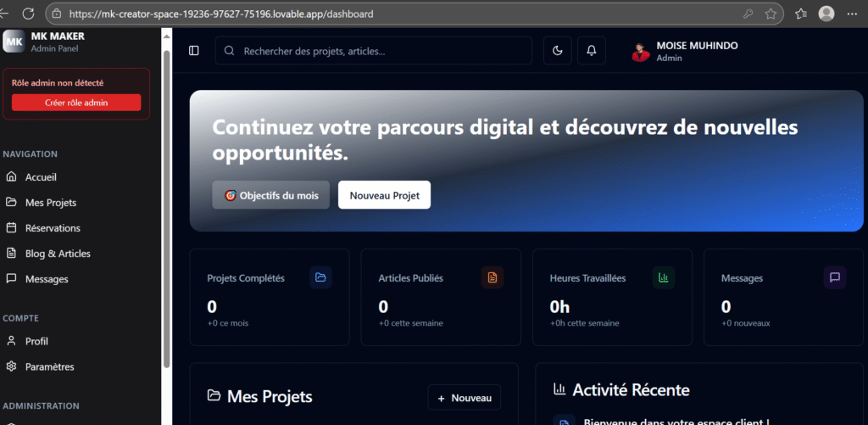Open notifications bell icon
868x425 pixels.
[591, 51]
